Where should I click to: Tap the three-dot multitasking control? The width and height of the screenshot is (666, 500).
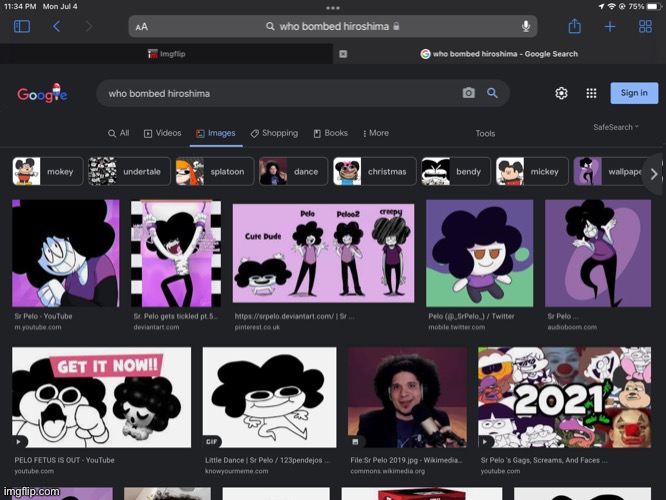click(x=333, y=8)
